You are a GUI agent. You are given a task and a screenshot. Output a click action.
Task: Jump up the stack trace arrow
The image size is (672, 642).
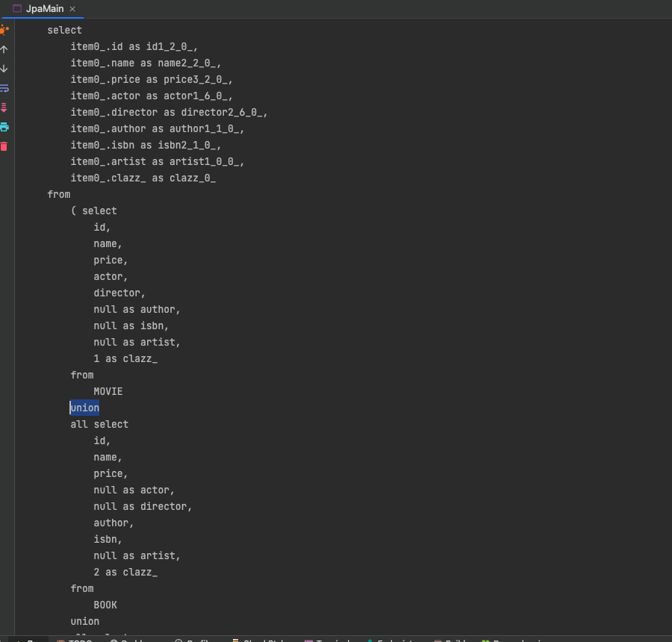click(4, 49)
